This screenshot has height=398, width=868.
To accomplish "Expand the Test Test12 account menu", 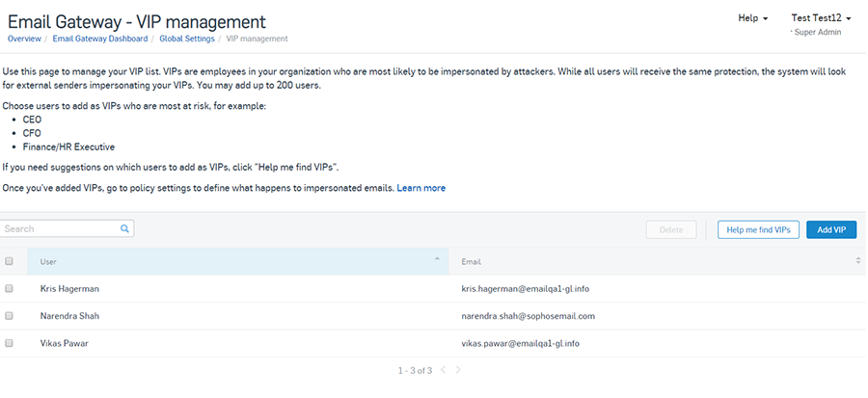I will 822,18.
